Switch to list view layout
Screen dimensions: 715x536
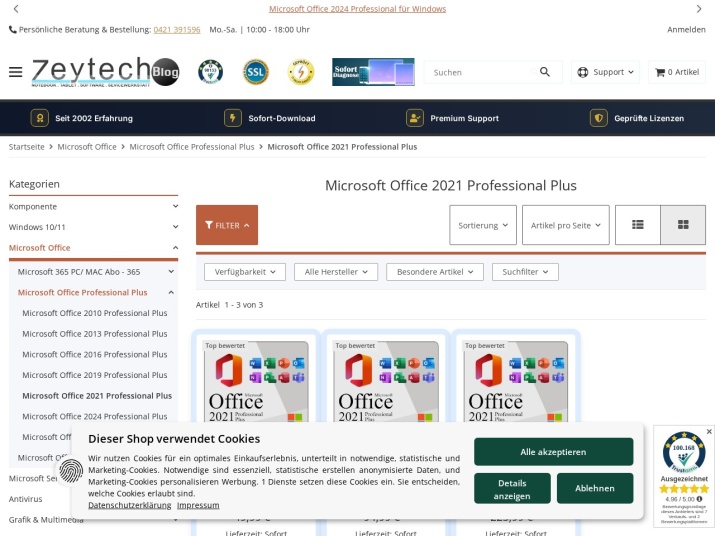click(x=637, y=225)
